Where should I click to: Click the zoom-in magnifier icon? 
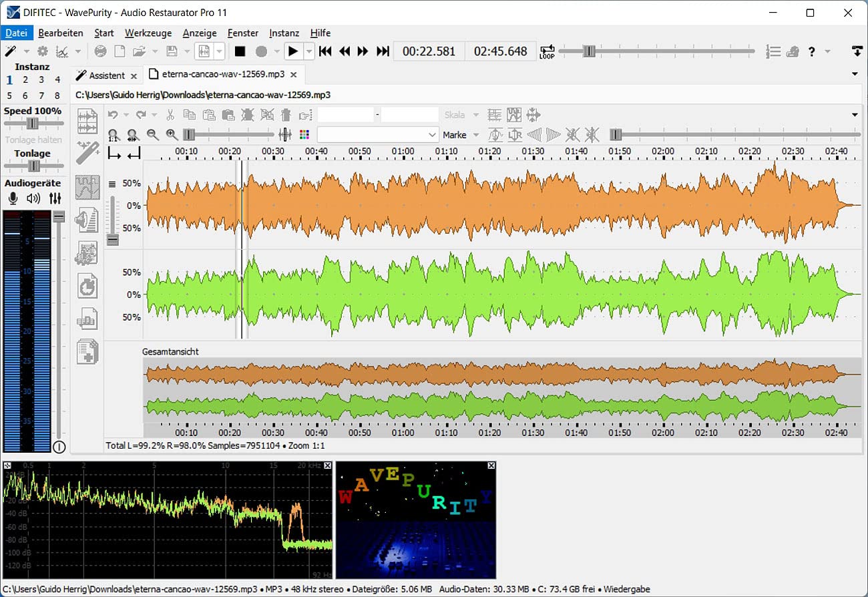point(172,135)
